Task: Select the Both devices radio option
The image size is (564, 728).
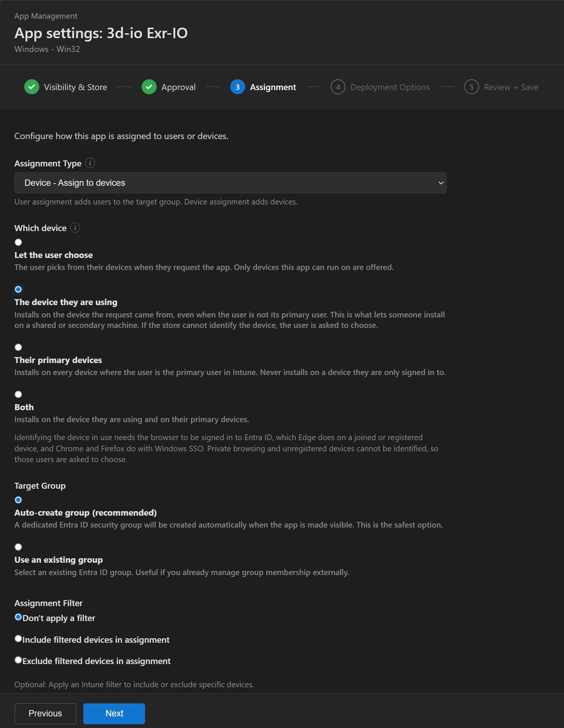Action: click(x=18, y=394)
